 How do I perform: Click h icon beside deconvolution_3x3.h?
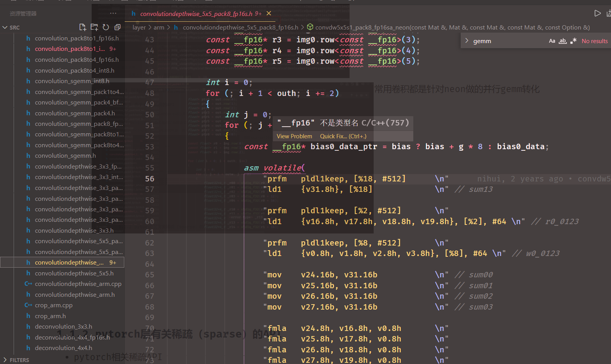coord(28,327)
